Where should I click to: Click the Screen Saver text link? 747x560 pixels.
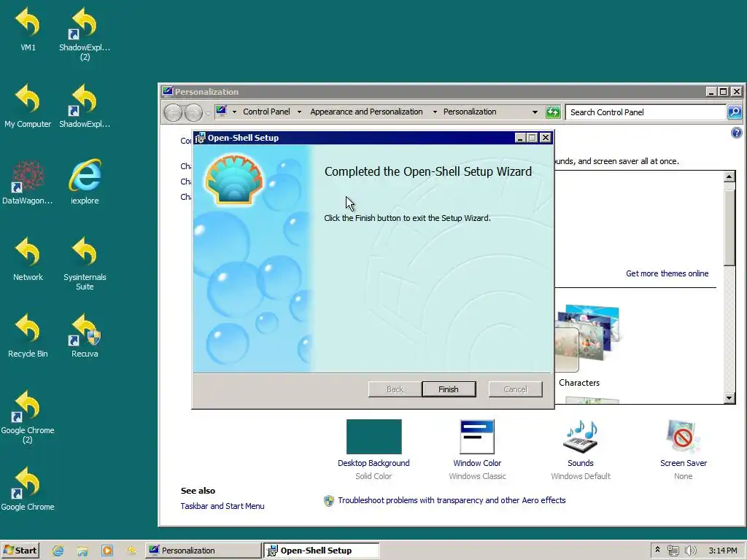tap(683, 463)
